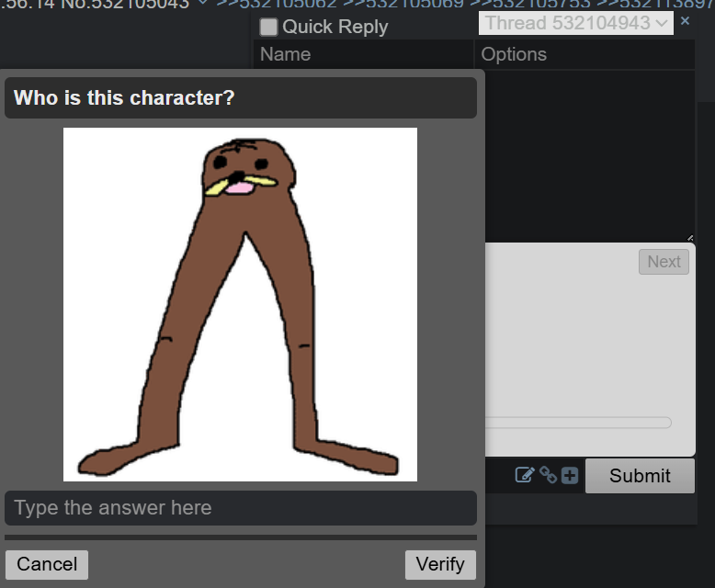Cancel the character captcha dialog
The image size is (715, 588).
coord(47,564)
